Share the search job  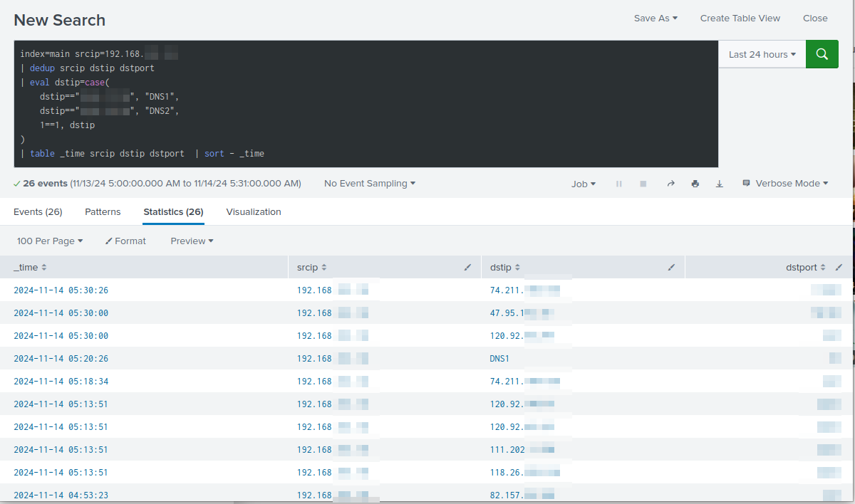tap(670, 184)
